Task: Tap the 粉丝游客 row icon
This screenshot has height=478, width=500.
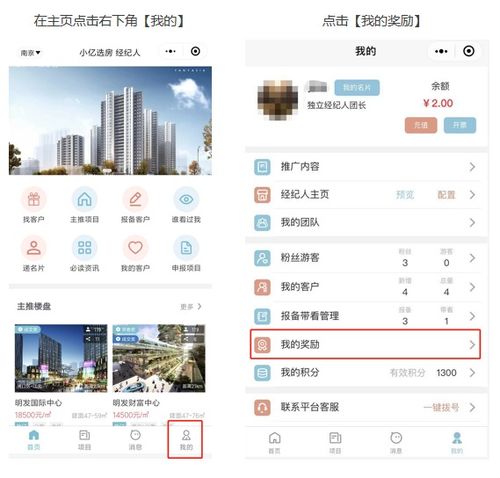Action: (x=262, y=258)
